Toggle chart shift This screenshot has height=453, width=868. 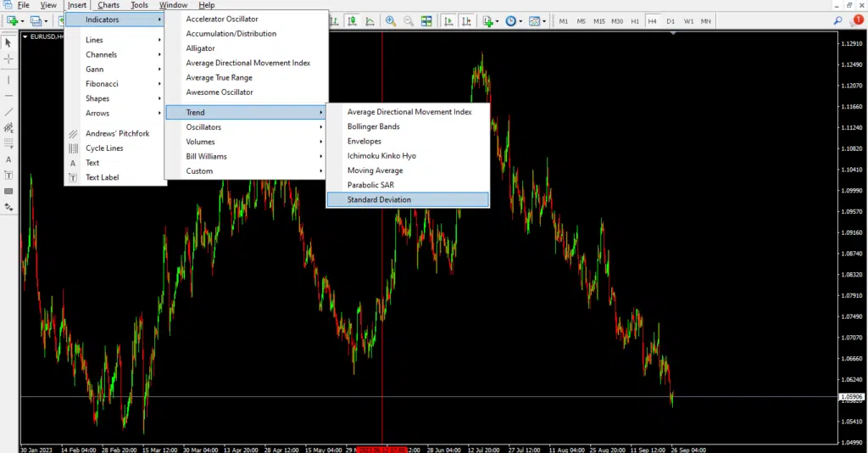[x=466, y=21]
